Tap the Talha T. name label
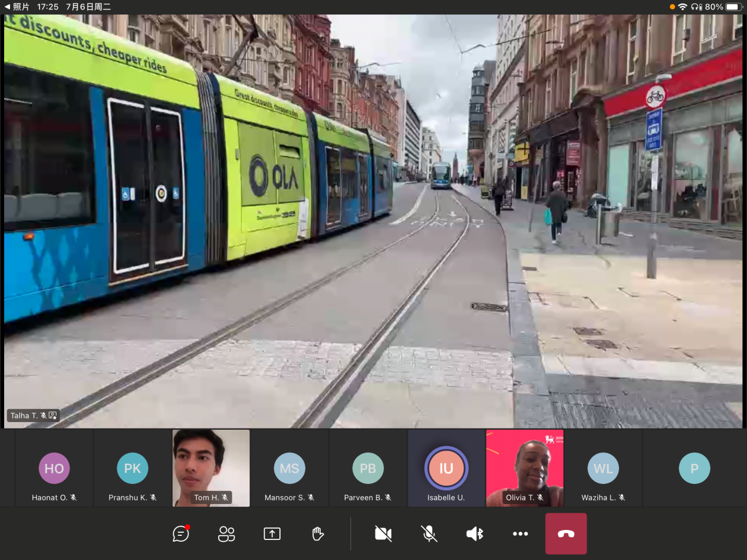The image size is (747, 560). tap(34, 416)
